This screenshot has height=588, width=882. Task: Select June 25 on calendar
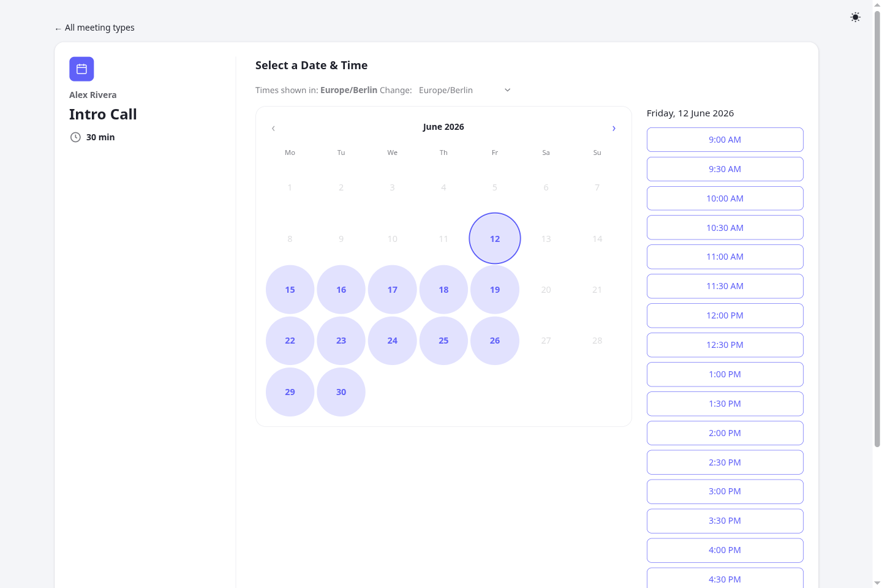[x=443, y=341]
